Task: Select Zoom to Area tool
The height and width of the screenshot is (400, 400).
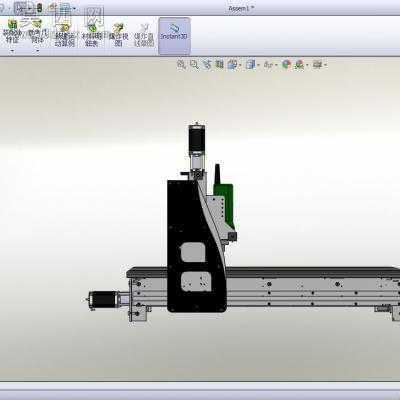Action: (194, 64)
